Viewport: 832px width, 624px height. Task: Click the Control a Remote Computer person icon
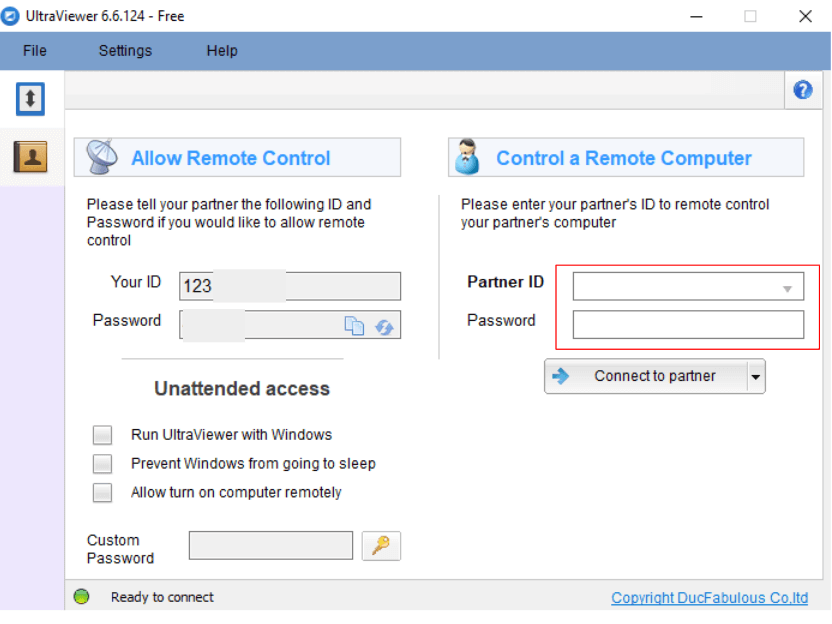pos(467,157)
